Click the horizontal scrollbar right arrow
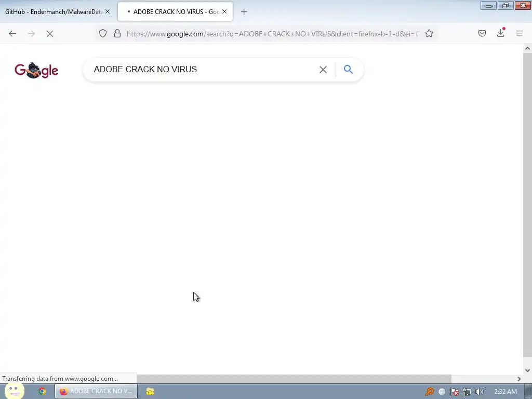The image size is (532, 399). (x=519, y=379)
